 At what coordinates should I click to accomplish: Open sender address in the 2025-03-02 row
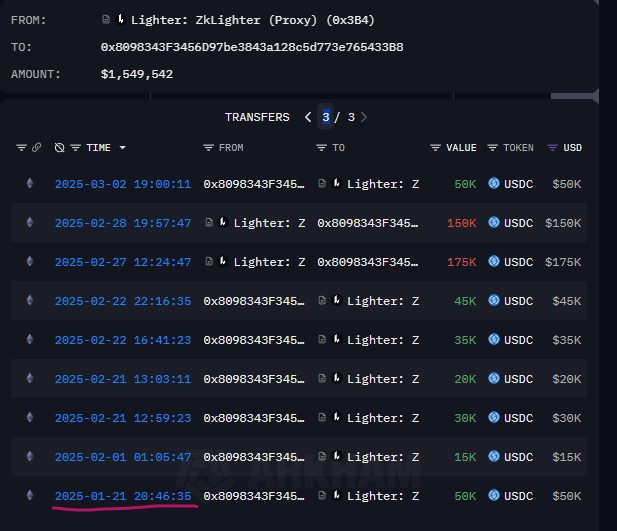(254, 184)
